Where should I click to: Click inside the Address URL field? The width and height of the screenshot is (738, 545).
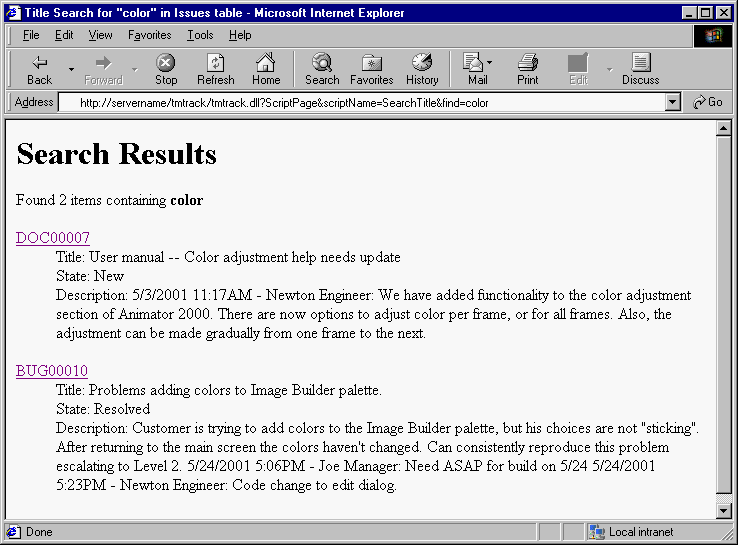point(360,102)
